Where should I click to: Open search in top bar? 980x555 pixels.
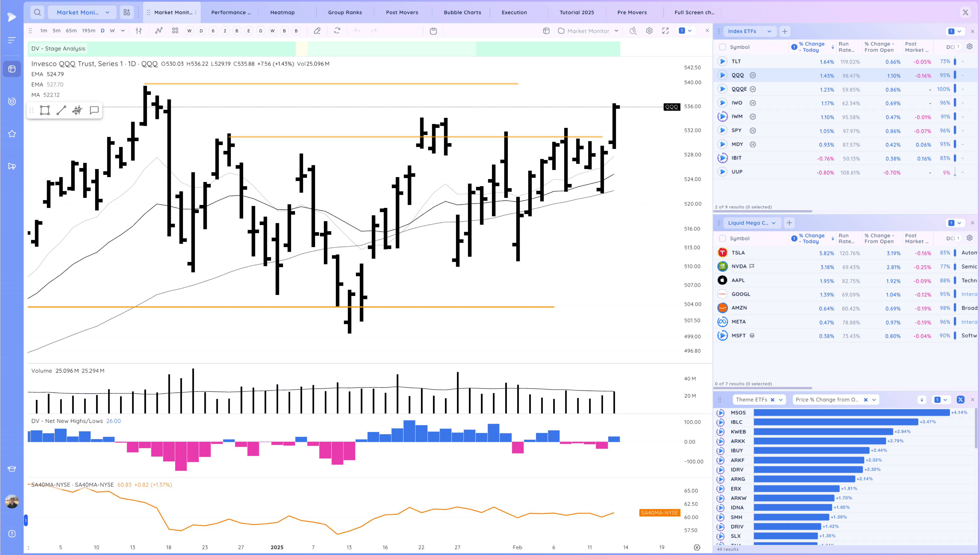click(x=37, y=12)
